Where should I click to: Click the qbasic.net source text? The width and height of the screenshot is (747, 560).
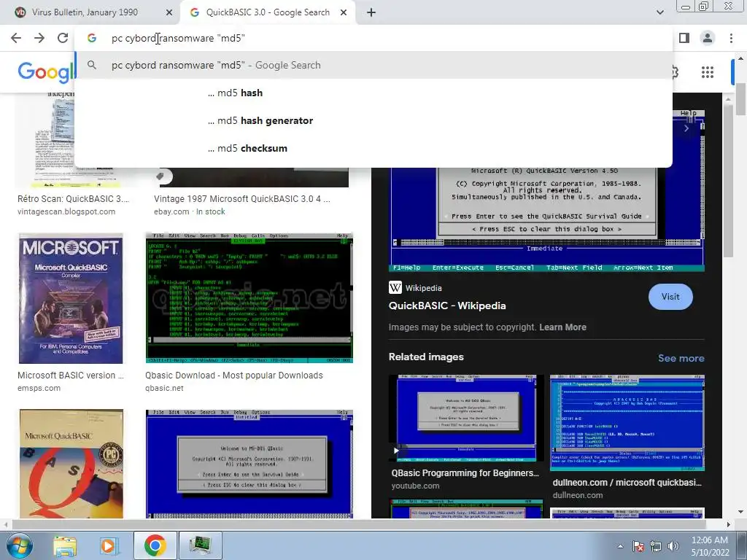164,388
